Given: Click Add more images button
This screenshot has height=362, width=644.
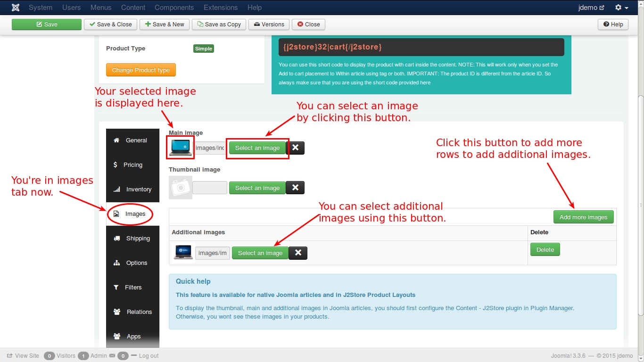Looking at the screenshot, I should tap(584, 217).
